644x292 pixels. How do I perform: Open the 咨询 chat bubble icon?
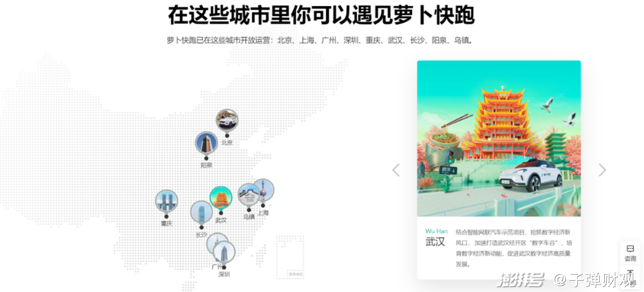(630, 249)
